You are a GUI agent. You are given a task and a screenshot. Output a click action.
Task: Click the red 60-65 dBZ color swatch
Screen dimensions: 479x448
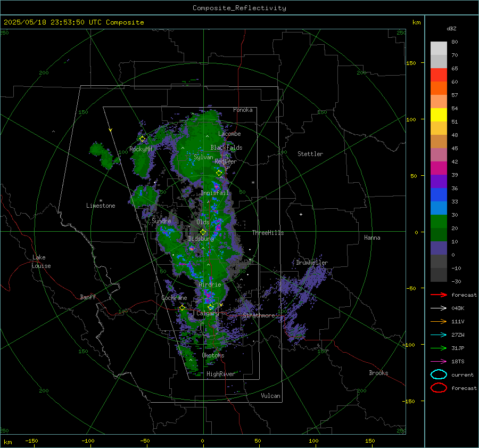(439, 75)
